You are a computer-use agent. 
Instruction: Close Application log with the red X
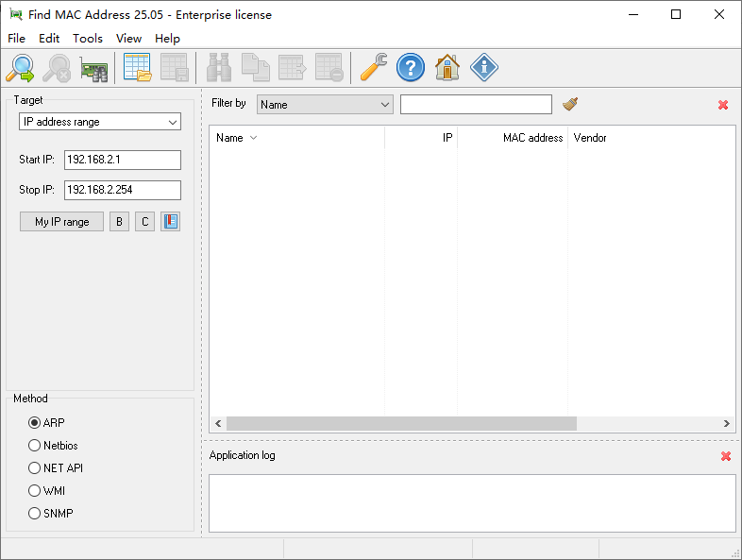(x=726, y=456)
